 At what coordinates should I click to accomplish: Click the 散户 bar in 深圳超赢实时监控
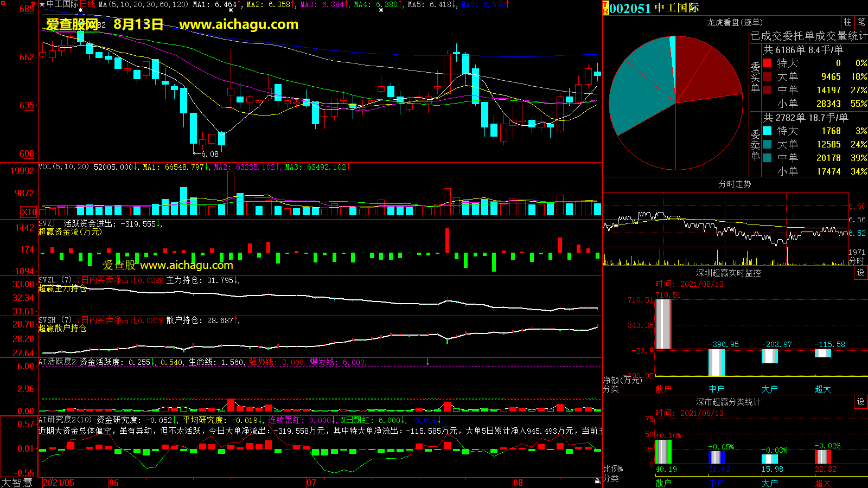pyautogui.click(x=663, y=324)
